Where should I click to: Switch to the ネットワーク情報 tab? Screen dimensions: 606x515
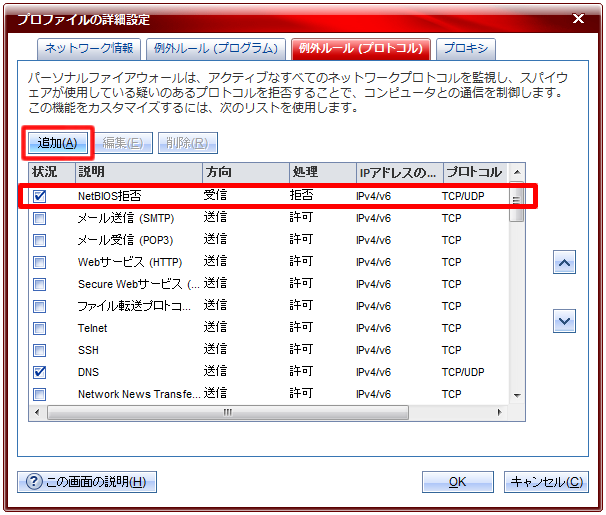click(x=90, y=48)
